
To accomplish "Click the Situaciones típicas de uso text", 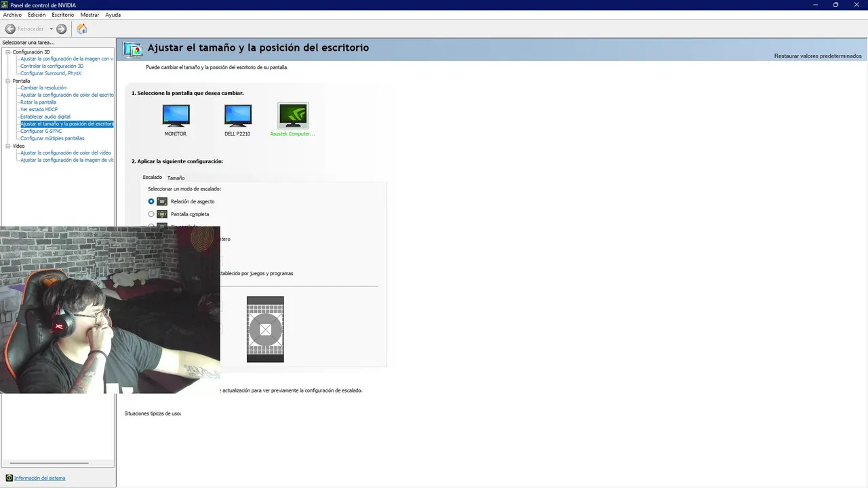I will click(153, 413).
